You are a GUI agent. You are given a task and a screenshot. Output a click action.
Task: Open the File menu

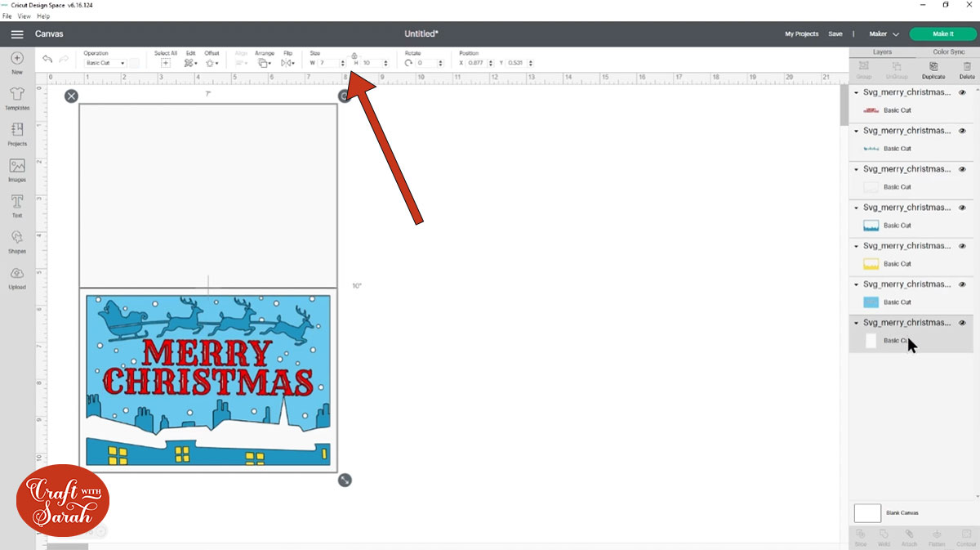[x=7, y=16]
